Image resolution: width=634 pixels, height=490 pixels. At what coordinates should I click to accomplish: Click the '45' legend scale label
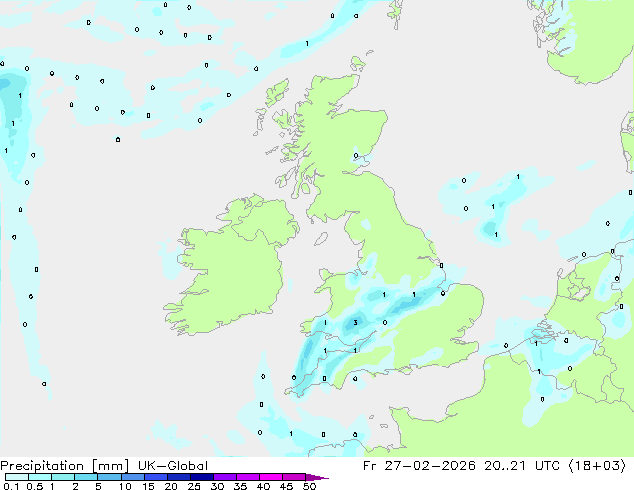tap(286, 486)
